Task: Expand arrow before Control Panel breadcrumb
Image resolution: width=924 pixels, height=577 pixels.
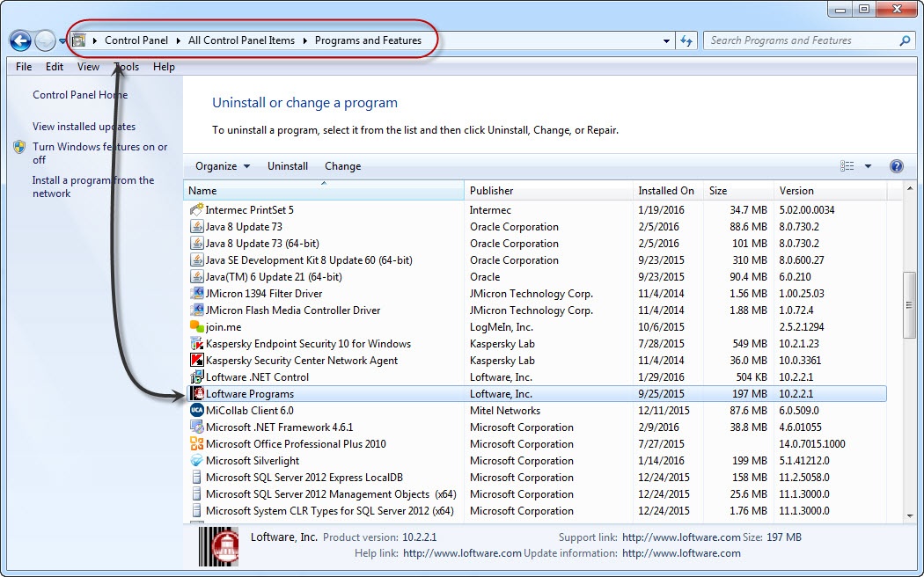Action: (x=95, y=40)
